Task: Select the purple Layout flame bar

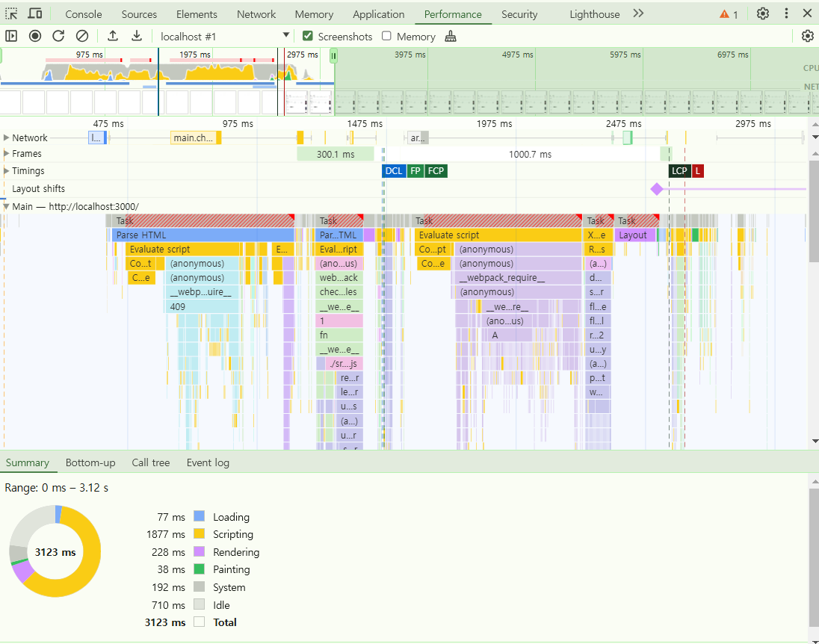Action: [635, 235]
